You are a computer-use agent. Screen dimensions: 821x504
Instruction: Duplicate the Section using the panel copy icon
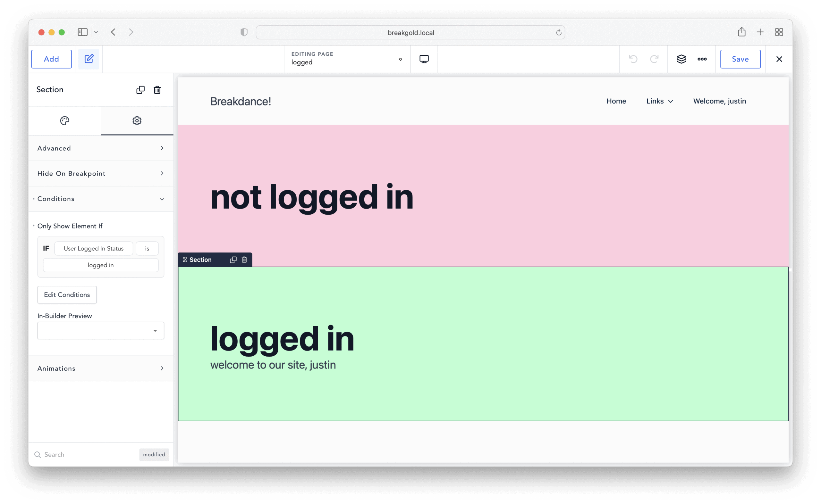pyautogui.click(x=140, y=90)
